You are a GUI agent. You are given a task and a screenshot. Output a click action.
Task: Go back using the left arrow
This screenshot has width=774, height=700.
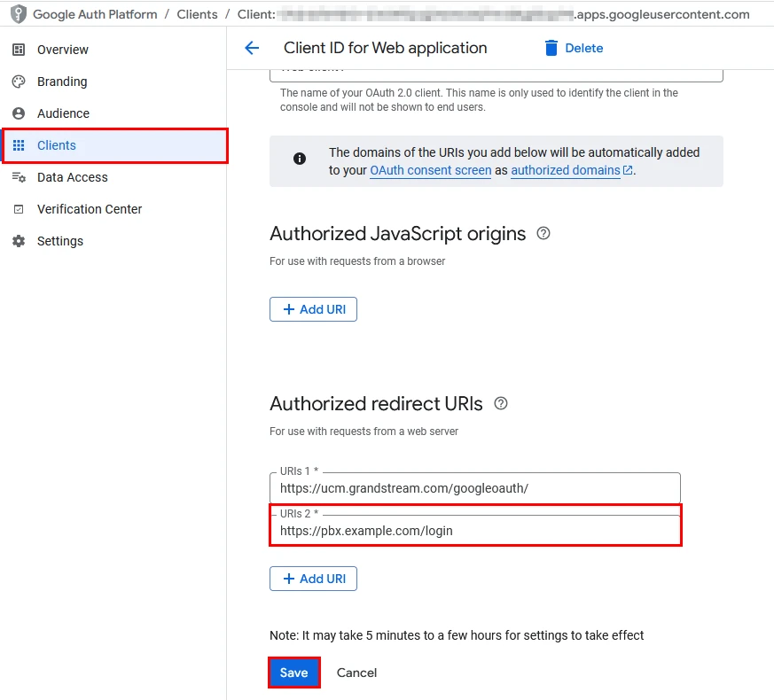coord(252,48)
